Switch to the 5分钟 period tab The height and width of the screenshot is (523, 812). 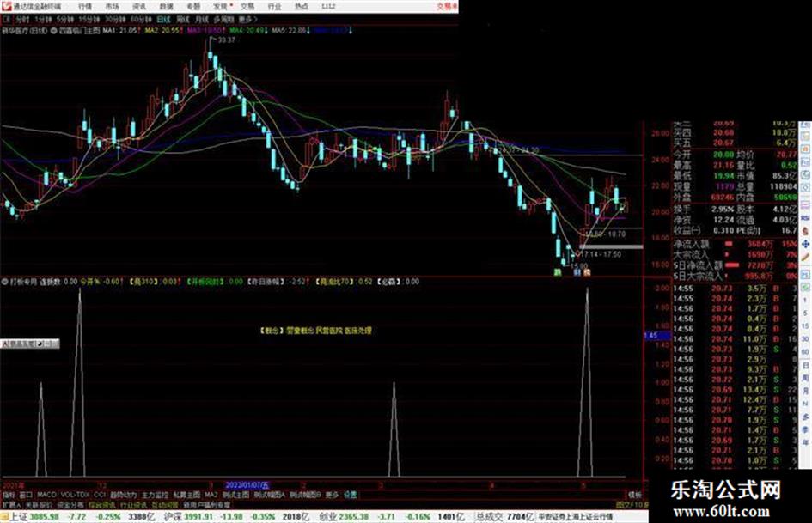[x=65, y=20]
